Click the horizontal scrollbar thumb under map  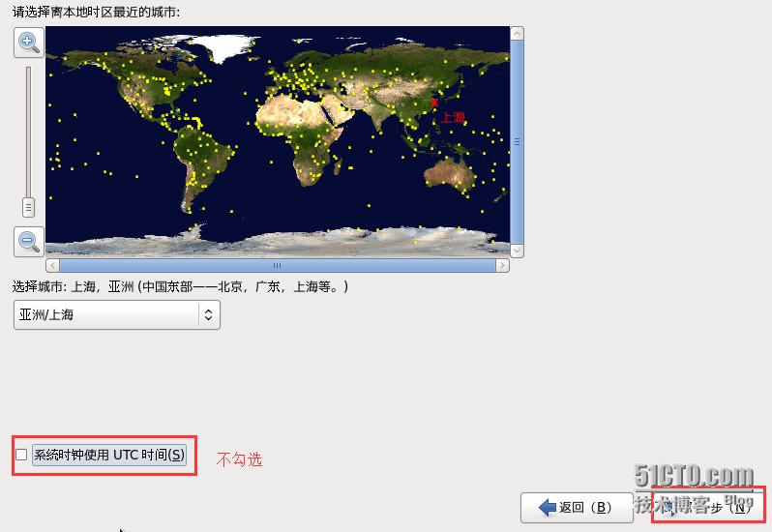pyautogui.click(x=278, y=265)
